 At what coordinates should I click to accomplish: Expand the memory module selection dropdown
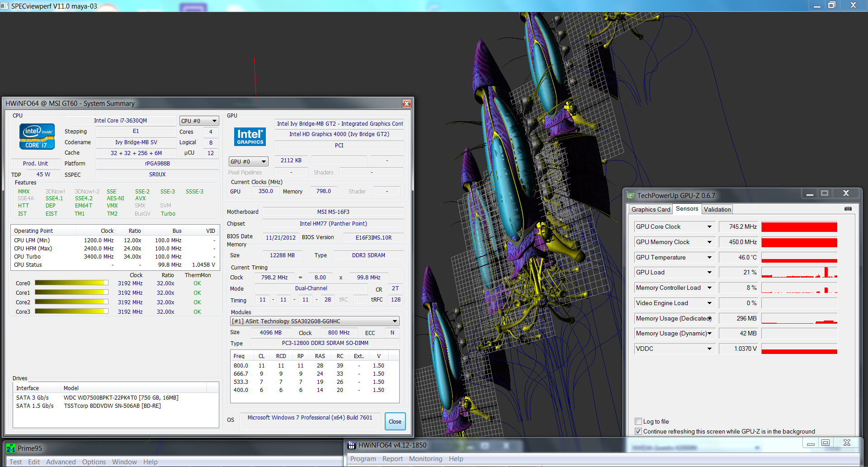coord(315,321)
